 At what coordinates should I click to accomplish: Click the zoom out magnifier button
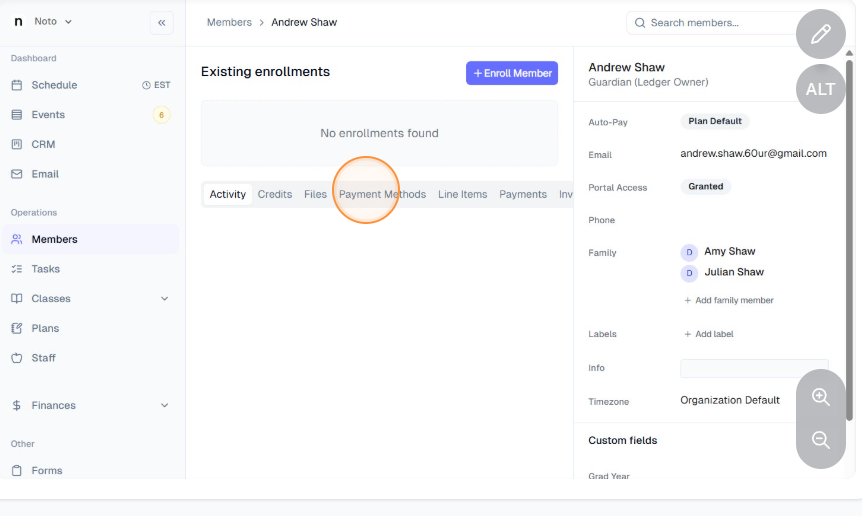coord(821,440)
